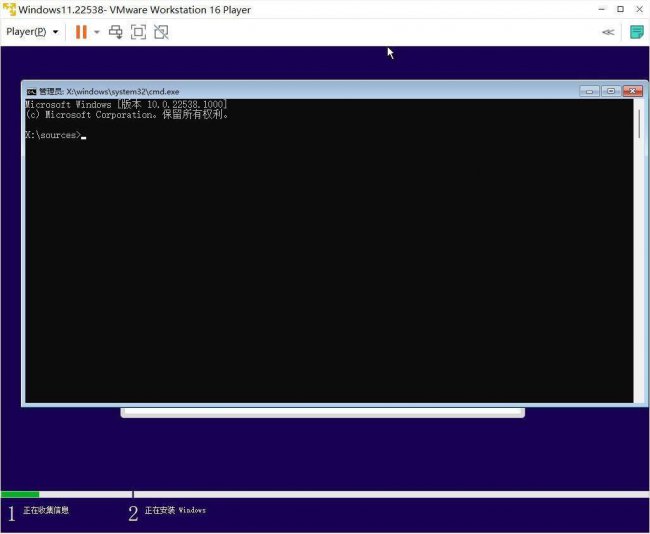The image size is (650, 534).
Task: Click the Microsoft Corporation copyright line
Action: 126,115
